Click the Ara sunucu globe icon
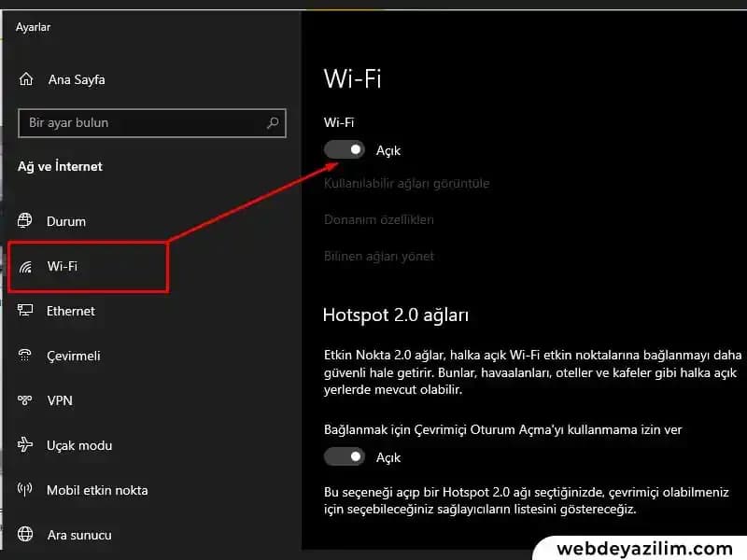 [26, 535]
